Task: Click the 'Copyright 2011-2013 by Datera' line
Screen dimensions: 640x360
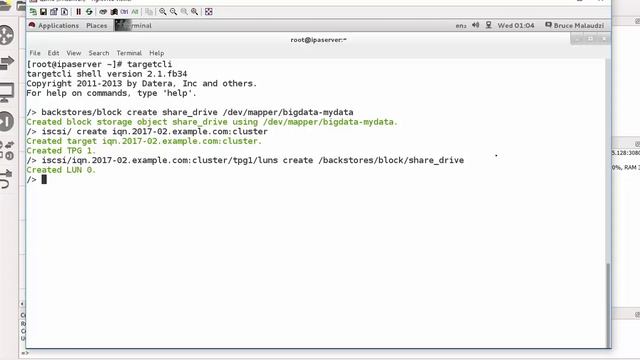Action: (142, 83)
